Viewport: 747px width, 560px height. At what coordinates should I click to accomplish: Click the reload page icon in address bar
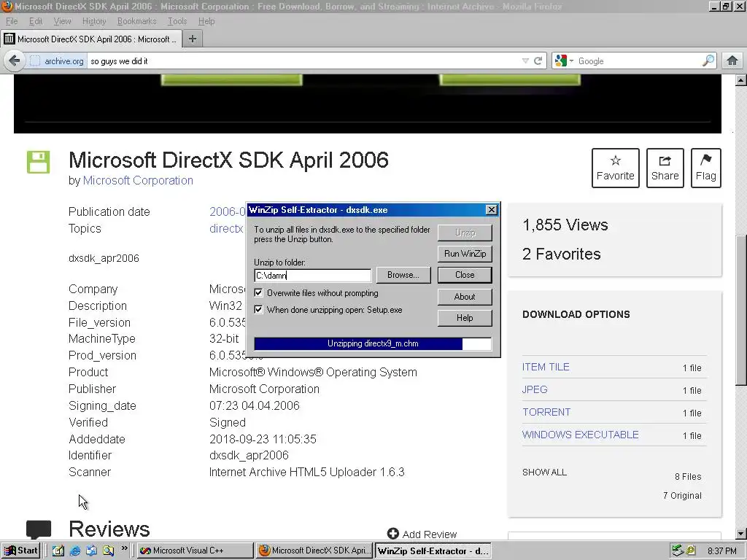point(538,61)
